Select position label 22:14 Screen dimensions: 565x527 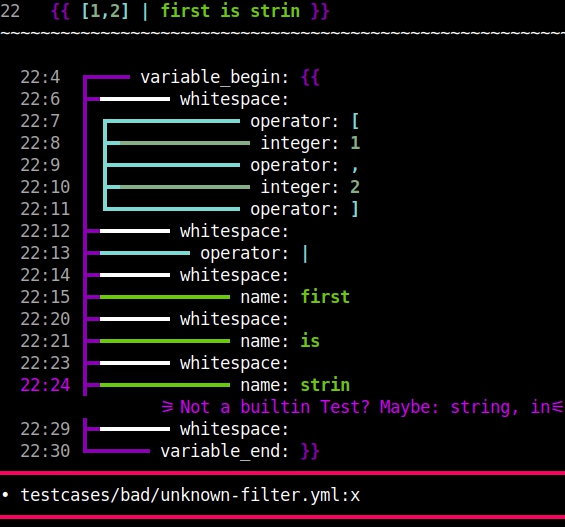[x=45, y=275]
